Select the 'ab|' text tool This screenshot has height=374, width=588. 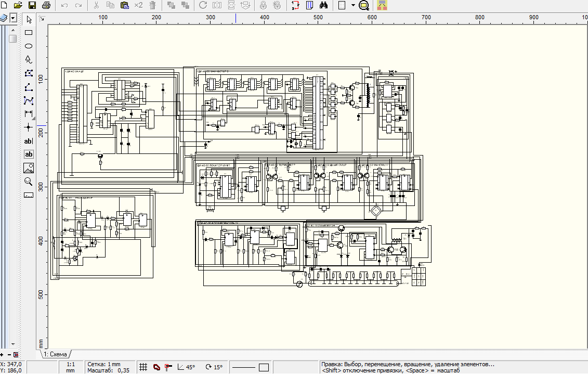tap(29, 141)
